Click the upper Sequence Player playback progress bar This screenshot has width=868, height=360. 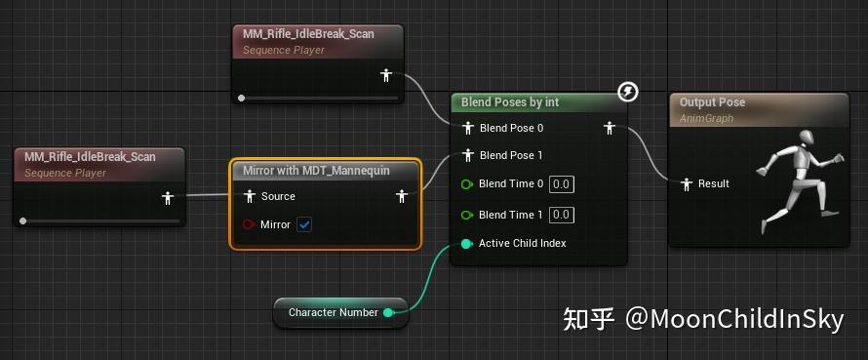(x=319, y=99)
